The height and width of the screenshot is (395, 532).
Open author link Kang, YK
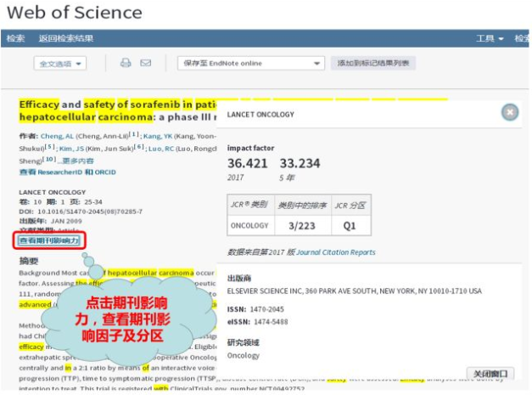point(158,136)
